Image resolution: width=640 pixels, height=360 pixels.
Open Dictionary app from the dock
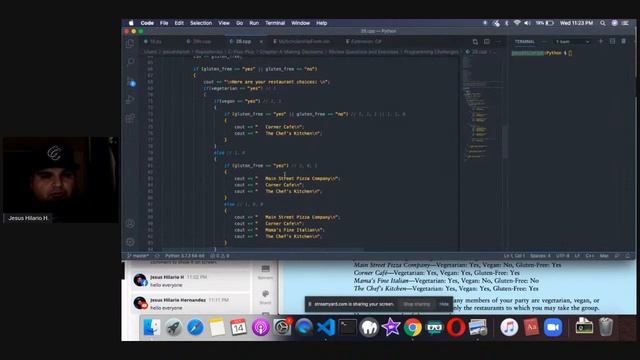(531, 327)
